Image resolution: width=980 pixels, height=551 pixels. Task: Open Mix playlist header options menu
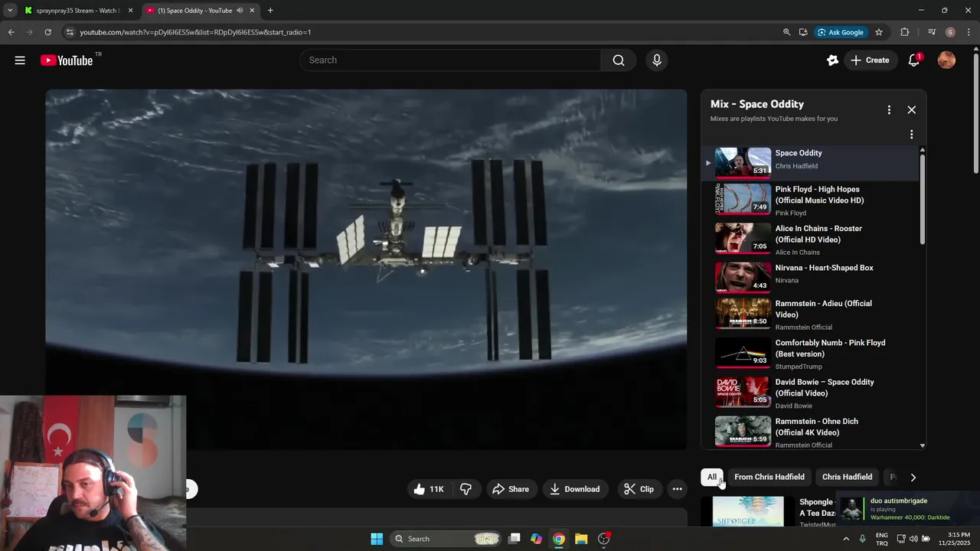tap(889, 110)
